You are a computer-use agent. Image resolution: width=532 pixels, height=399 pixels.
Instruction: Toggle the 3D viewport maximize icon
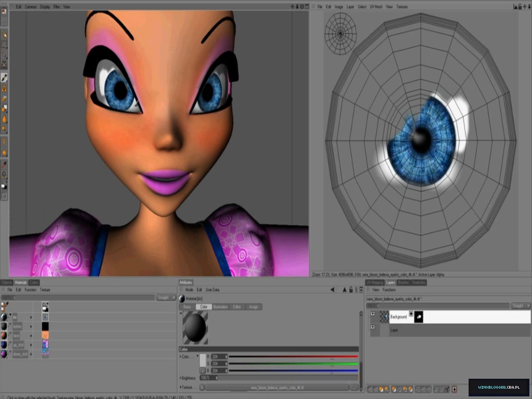307,6
